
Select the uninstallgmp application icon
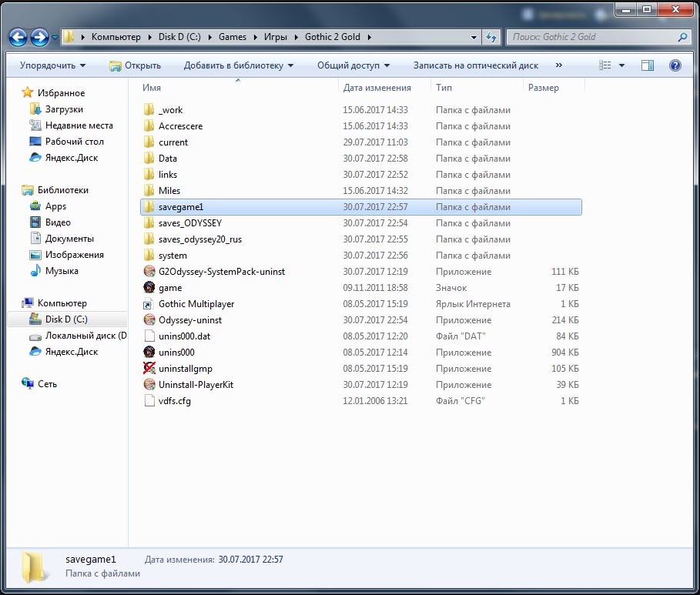(x=149, y=368)
